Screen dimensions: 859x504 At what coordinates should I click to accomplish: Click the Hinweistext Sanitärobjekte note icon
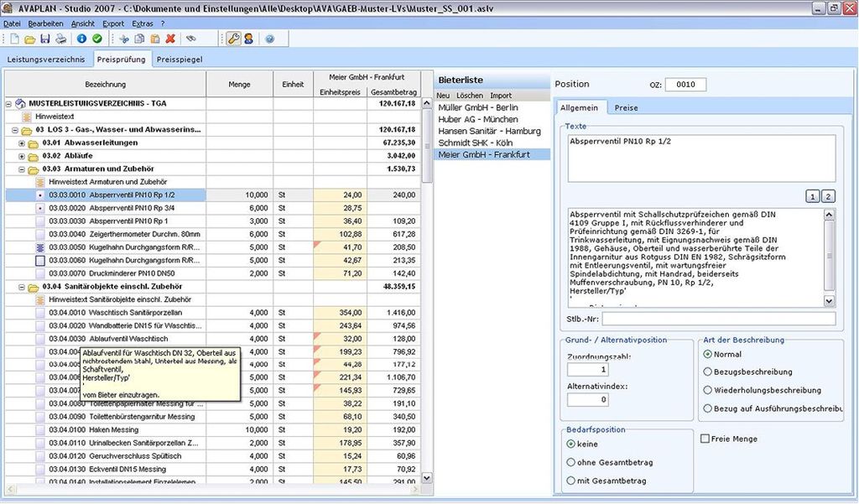[x=40, y=300]
